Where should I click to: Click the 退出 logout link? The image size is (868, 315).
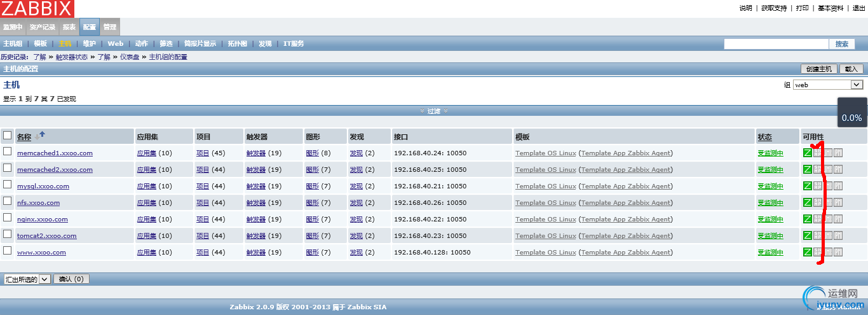click(858, 8)
